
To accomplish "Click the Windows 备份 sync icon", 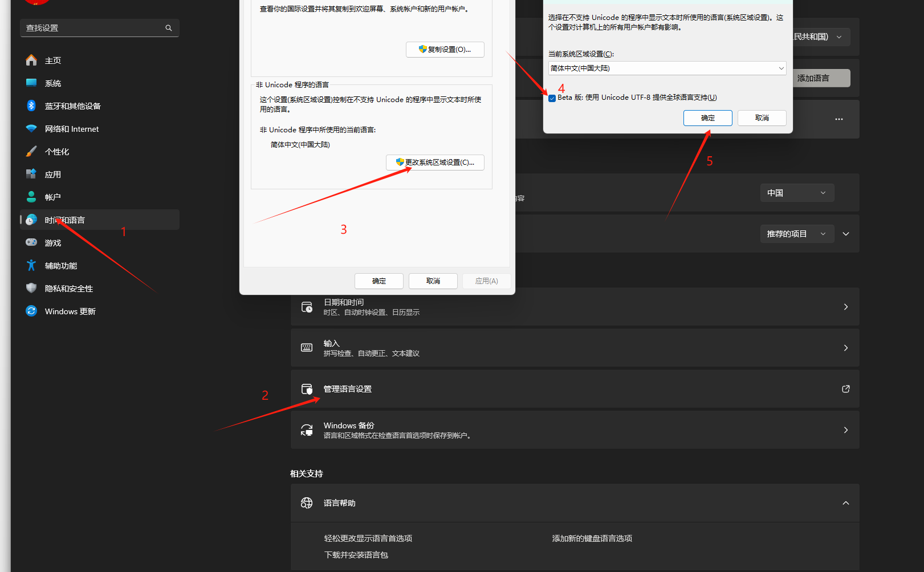I will [x=307, y=430].
